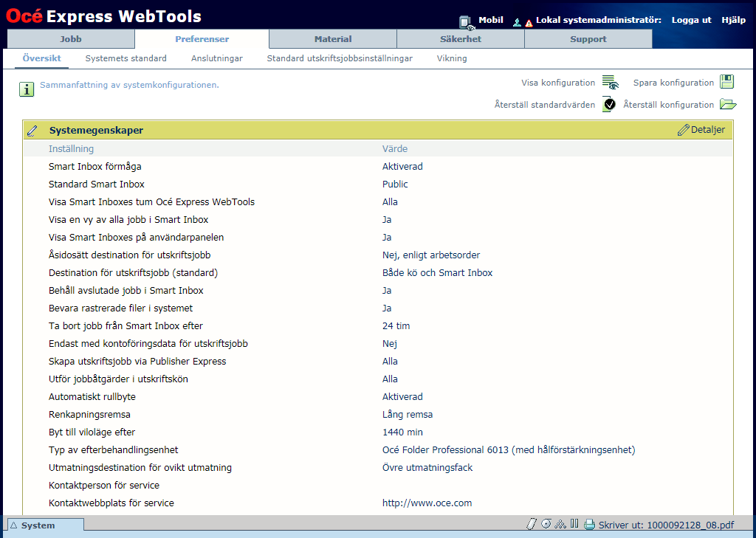Click the green information icon
The width and height of the screenshot is (756, 538).
(27, 89)
